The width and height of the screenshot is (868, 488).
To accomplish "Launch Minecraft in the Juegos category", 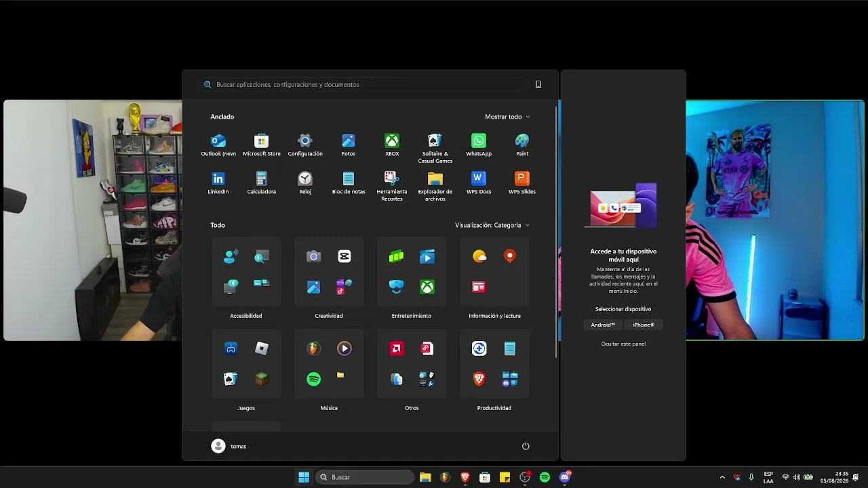I will (262, 379).
